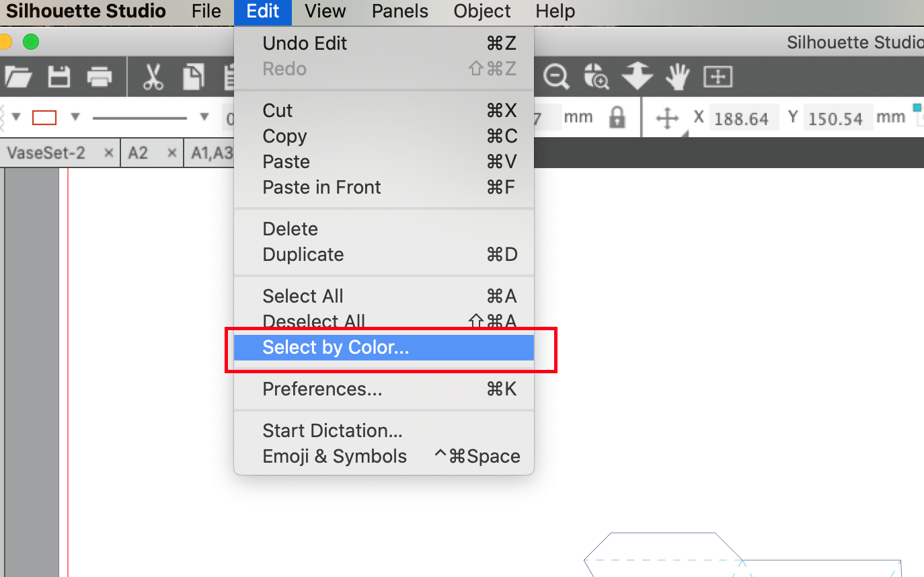Viewport: 924px width, 577px height.
Task: Click the red line color swatch
Action: 44,118
